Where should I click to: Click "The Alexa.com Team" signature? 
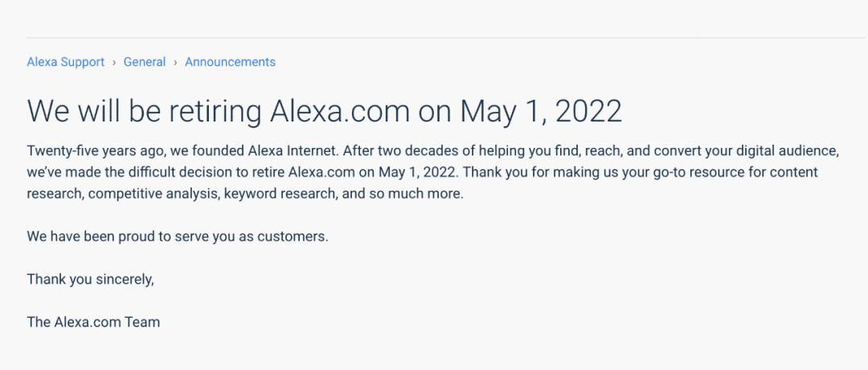(x=93, y=322)
